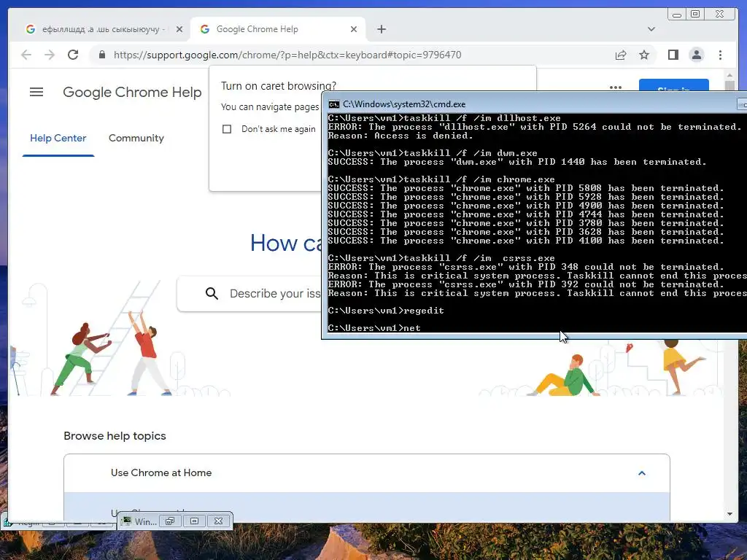Click the blue Sign in button
This screenshot has width=747, height=560.
[x=673, y=86]
